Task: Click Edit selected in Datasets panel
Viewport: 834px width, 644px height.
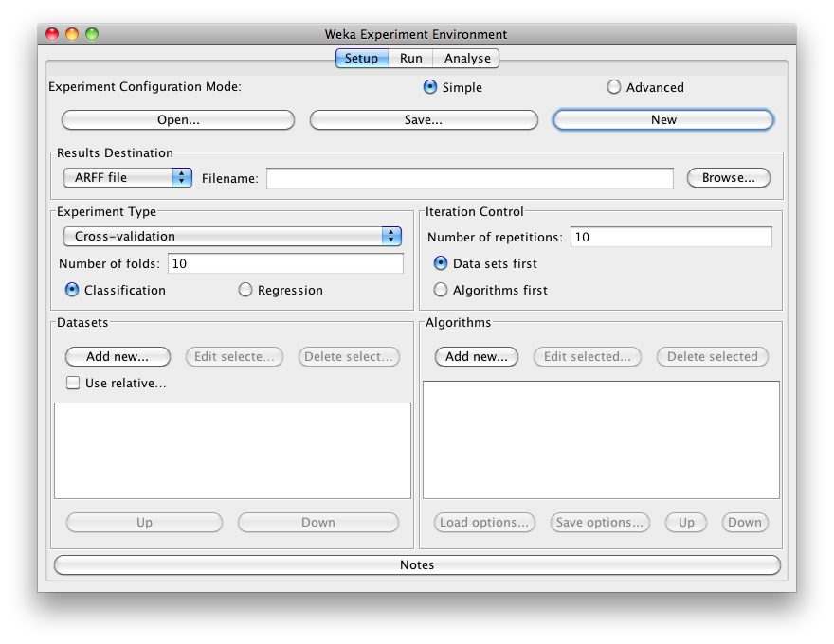Action: (234, 356)
